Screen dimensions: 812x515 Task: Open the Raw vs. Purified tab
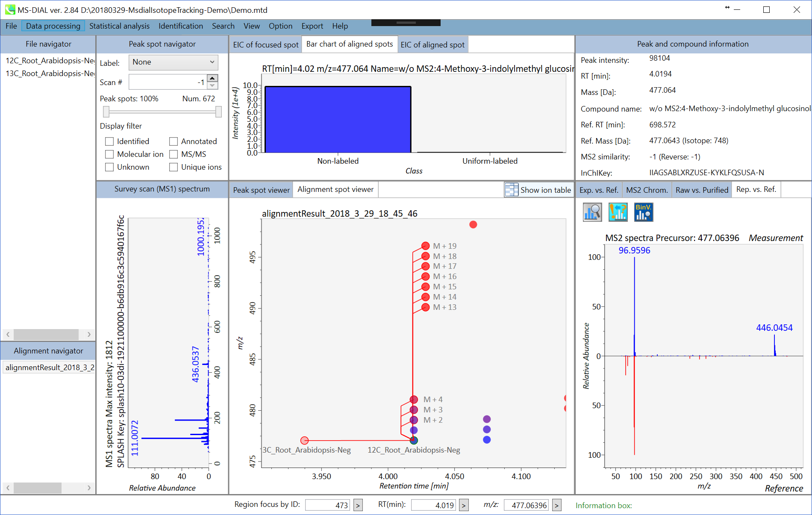click(x=702, y=190)
